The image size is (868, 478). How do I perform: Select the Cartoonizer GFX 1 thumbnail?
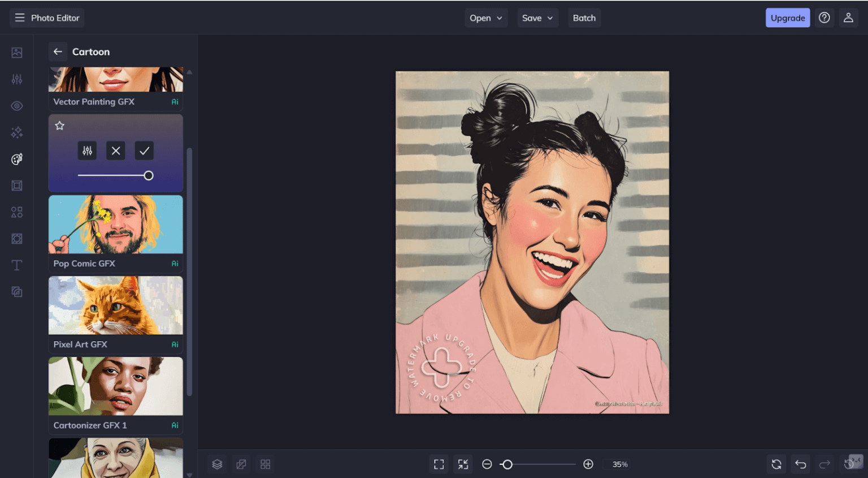pos(116,386)
